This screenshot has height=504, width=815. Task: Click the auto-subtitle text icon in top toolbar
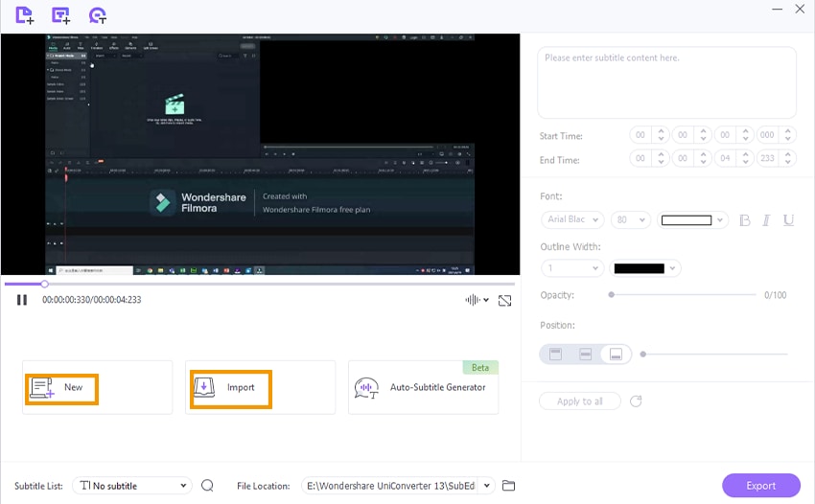97,15
